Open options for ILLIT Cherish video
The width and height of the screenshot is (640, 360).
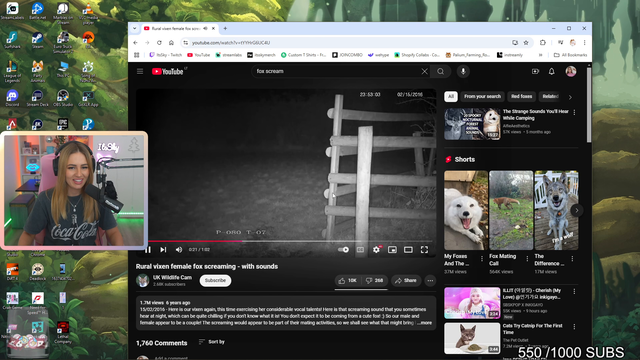point(574,291)
